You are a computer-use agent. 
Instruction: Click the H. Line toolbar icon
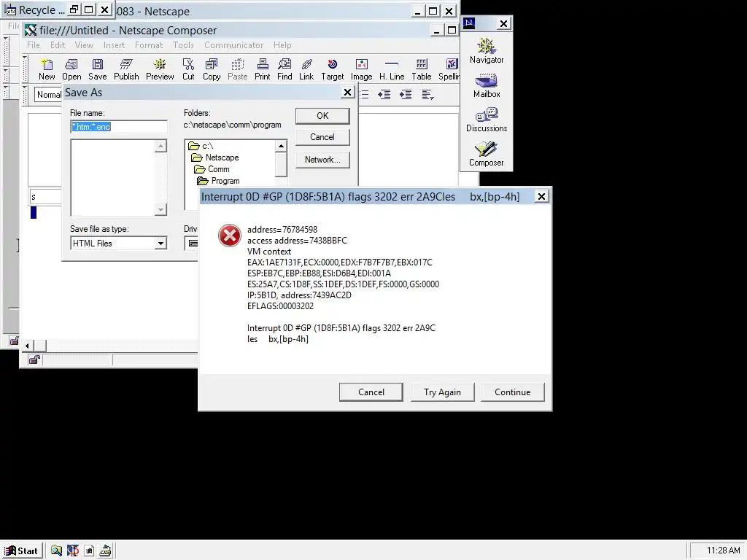pyautogui.click(x=392, y=69)
